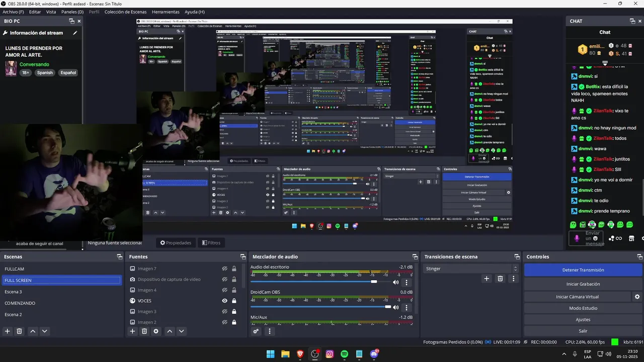
Task: Show Imagen 4 source visibility
Action: tap(225, 290)
